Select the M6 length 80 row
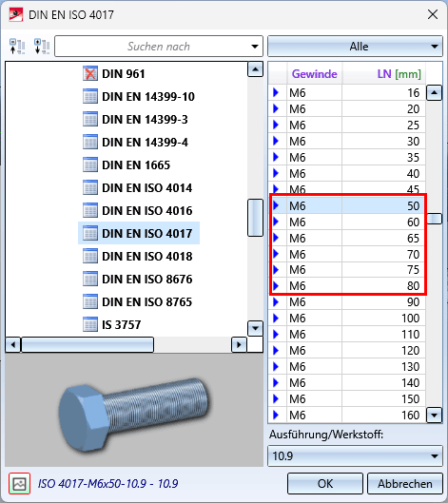This screenshot has height=503, width=448. click(x=347, y=285)
